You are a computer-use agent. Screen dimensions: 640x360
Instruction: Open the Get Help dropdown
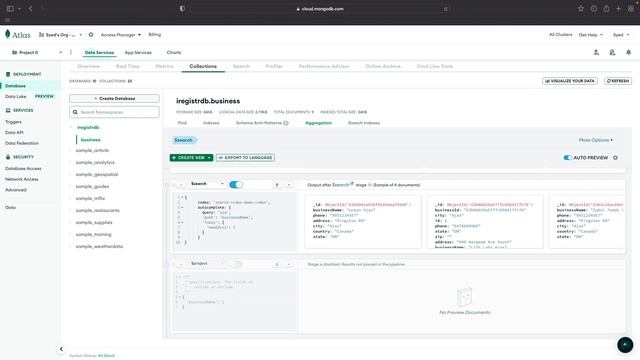[591, 35]
